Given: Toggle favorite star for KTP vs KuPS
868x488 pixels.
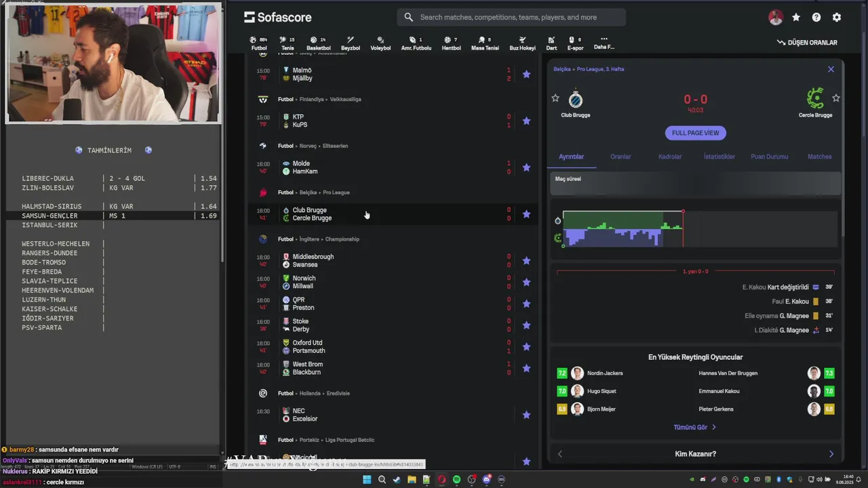Looking at the screenshot, I should (x=526, y=121).
